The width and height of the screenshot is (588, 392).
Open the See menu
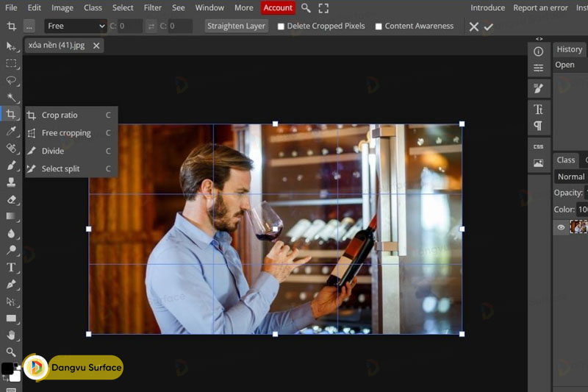point(178,7)
